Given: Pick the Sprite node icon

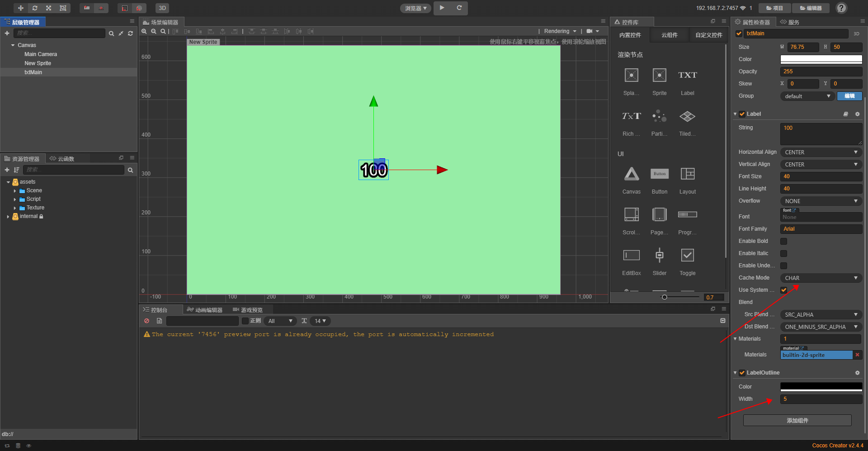Looking at the screenshot, I should [x=660, y=75].
